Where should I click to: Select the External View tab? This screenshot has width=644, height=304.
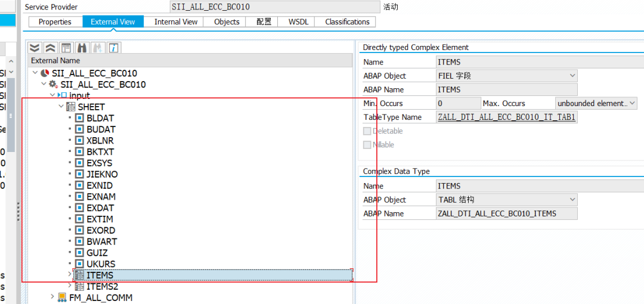113,22
